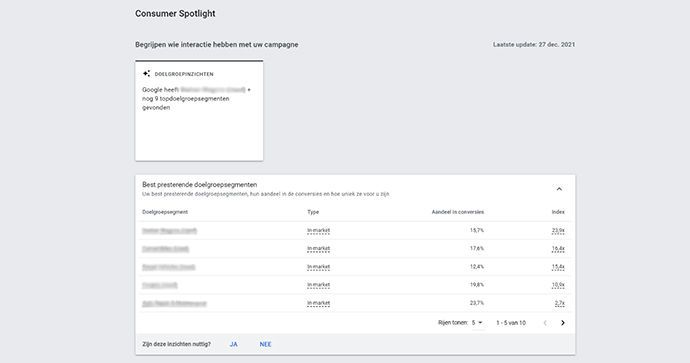Screen dimensions: 690x363
Task: Sort by Aandeel in conversies column
Action: coord(458,212)
